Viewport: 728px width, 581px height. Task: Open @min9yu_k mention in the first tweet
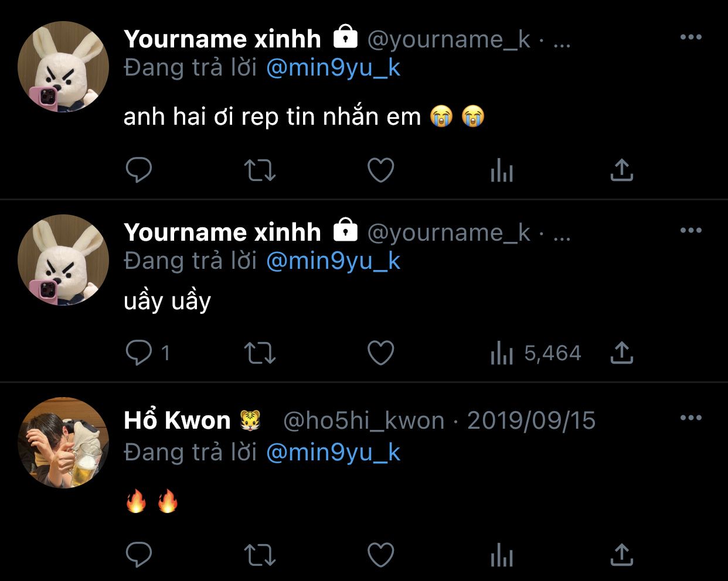coord(333,68)
